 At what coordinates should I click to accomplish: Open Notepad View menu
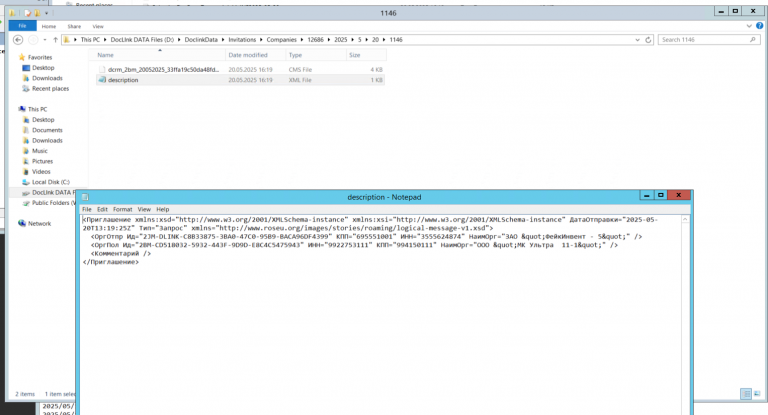144,209
